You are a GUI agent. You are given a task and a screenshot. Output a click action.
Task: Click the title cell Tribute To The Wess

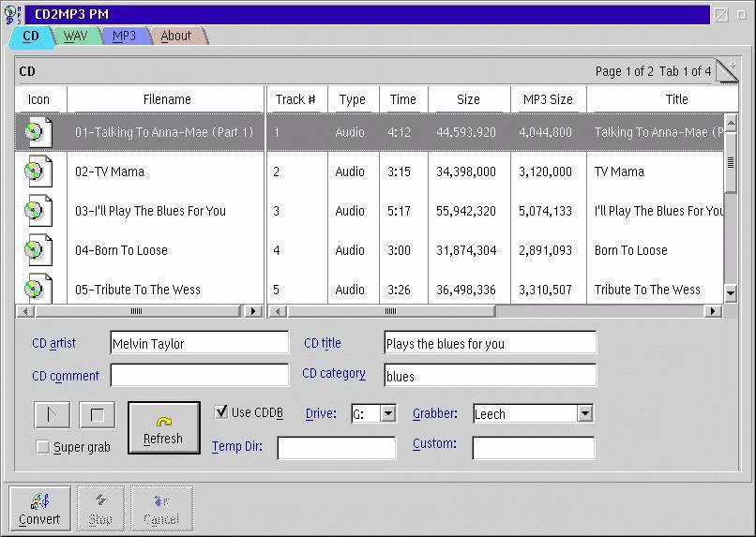coord(647,290)
